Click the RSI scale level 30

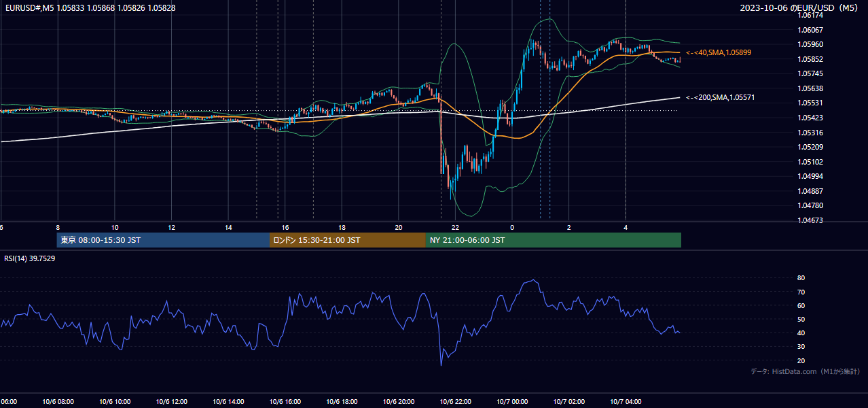coord(801,347)
